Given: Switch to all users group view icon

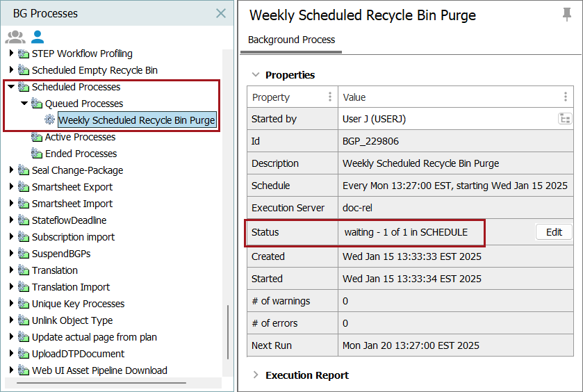Looking at the screenshot, I should [15, 37].
